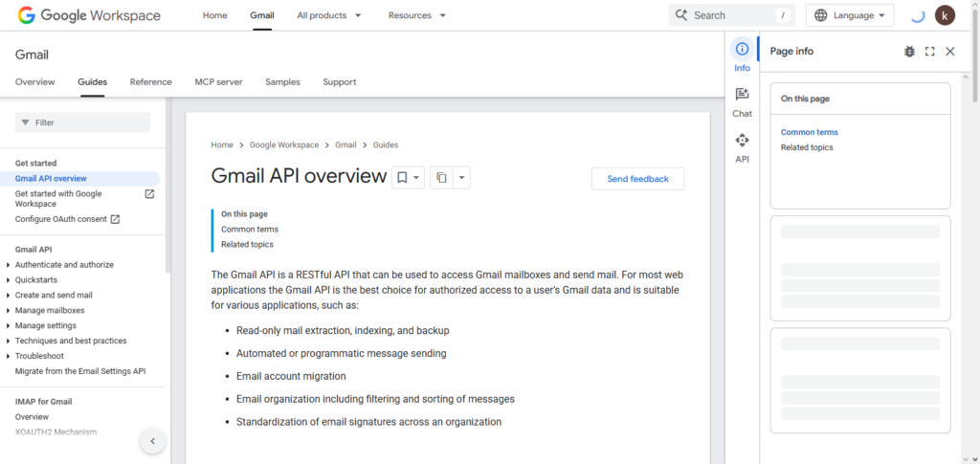Screen dimensions: 980x464
Task: Click Gmail in the breadcrumb
Action: point(345,144)
